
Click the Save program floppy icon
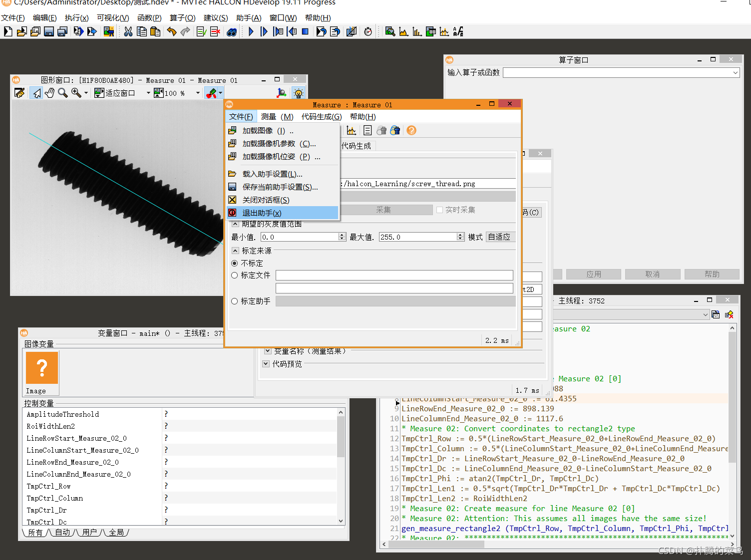click(48, 31)
